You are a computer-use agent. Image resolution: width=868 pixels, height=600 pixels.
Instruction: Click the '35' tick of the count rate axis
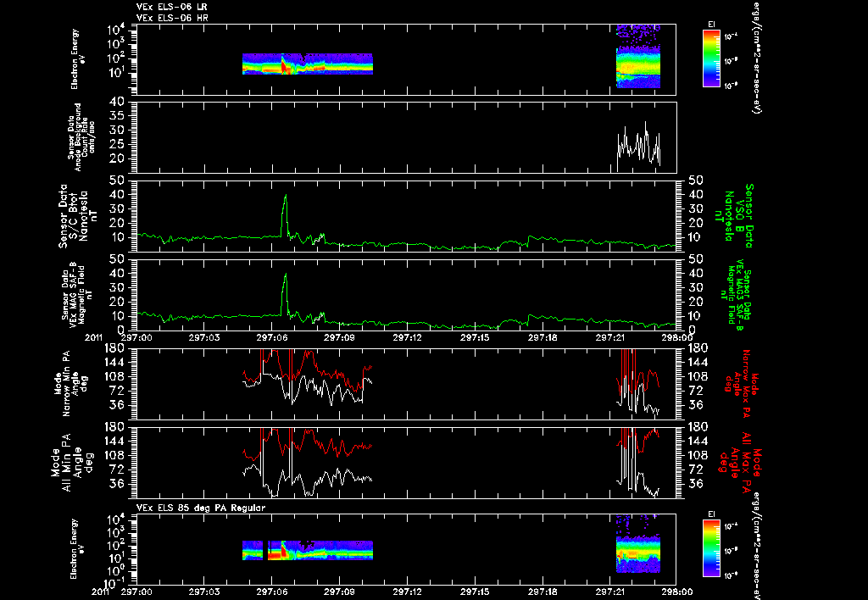[116, 116]
